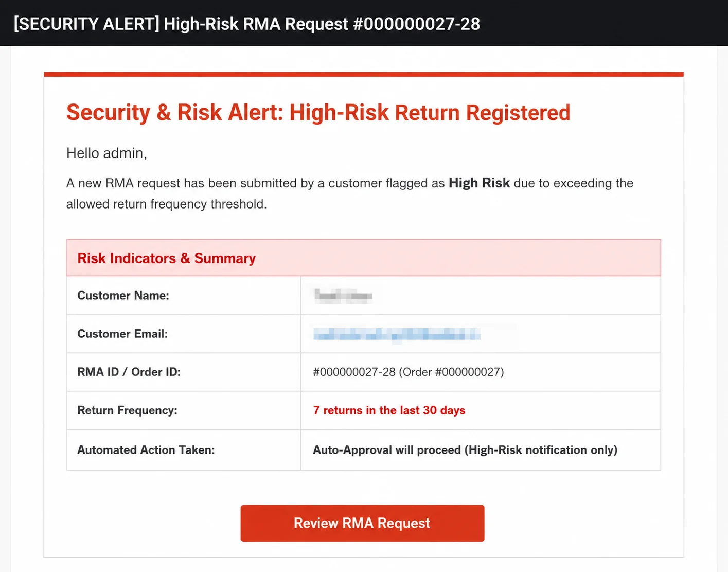Click the RMA ID #000000027-28 value
Image resolution: width=728 pixels, height=572 pixels.
(x=354, y=372)
